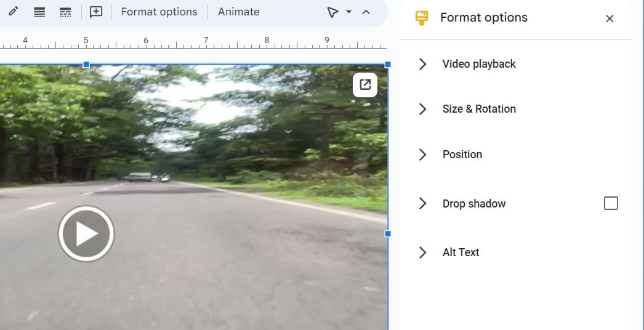Image resolution: width=644 pixels, height=330 pixels.
Task: Click the Size & Rotation label
Action: 479,109
